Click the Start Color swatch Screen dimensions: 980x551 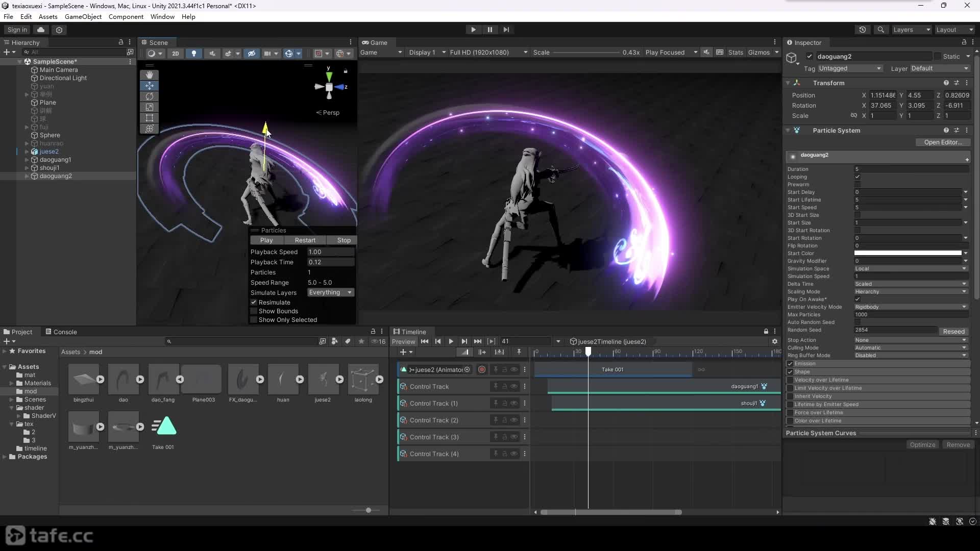(x=908, y=253)
